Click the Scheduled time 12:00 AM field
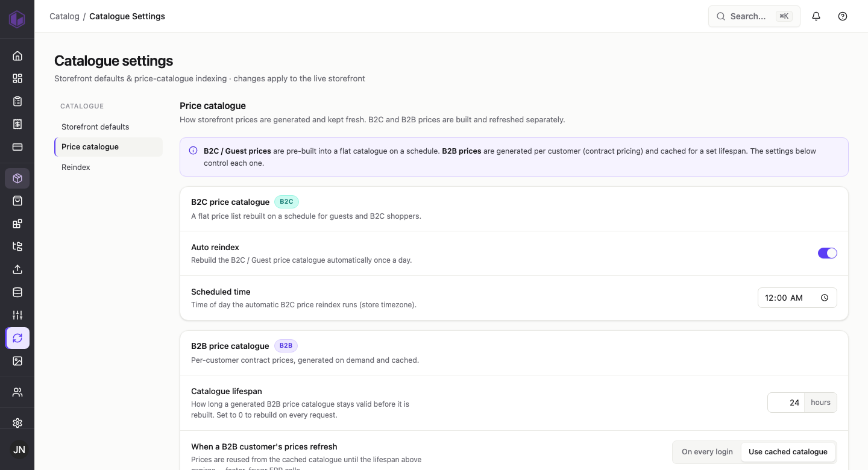The height and width of the screenshot is (470, 868). [x=797, y=298]
